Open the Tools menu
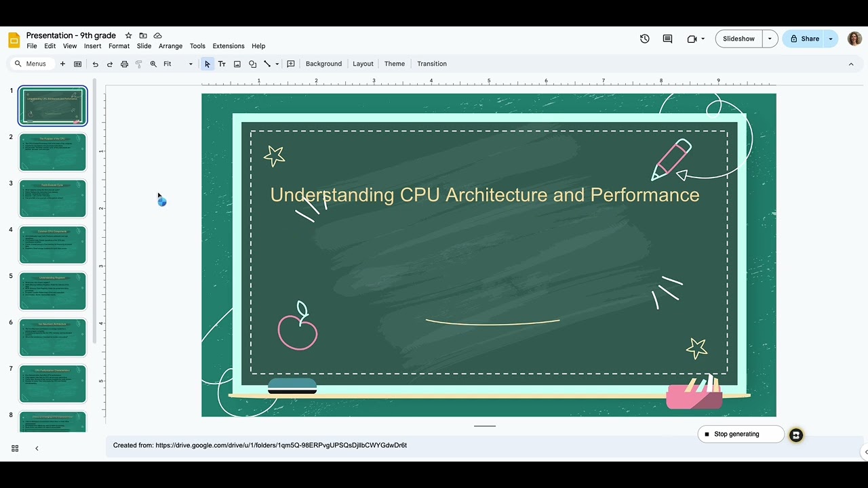 click(197, 46)
